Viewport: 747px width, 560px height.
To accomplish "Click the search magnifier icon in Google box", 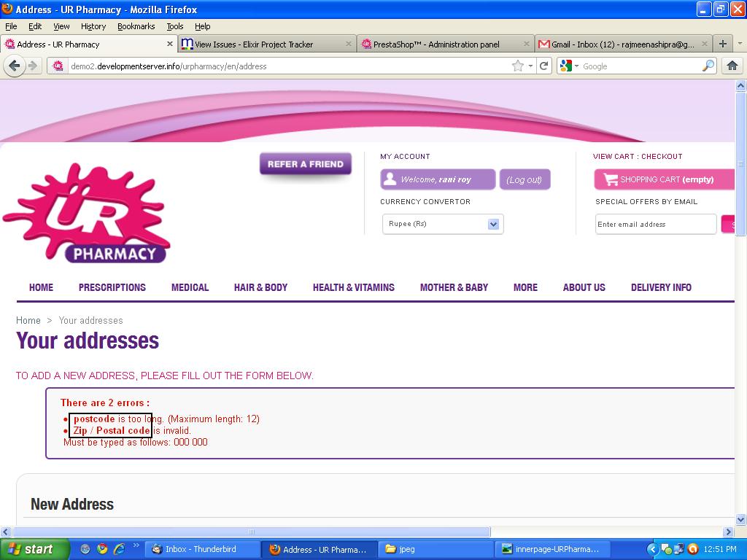I will click(x=708, y=66).
